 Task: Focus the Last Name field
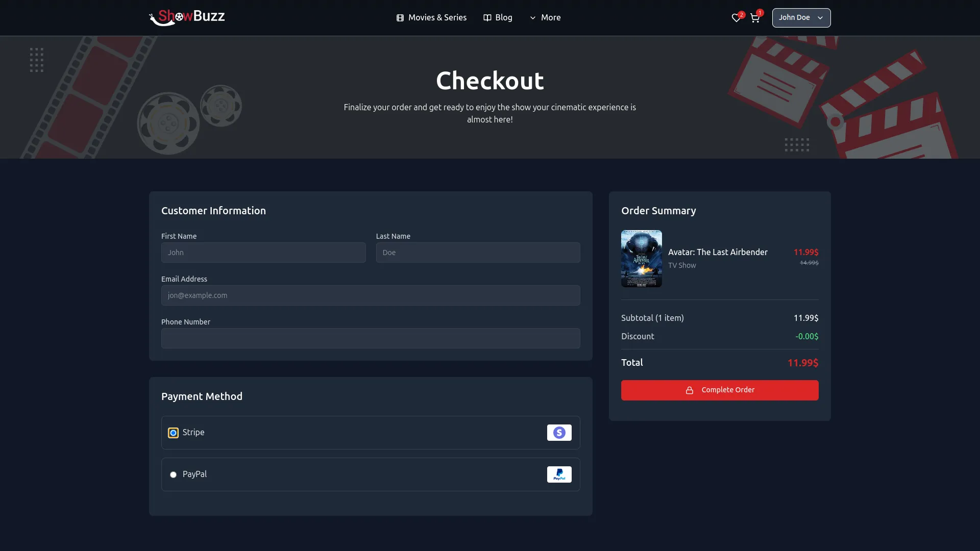(478, 253)
